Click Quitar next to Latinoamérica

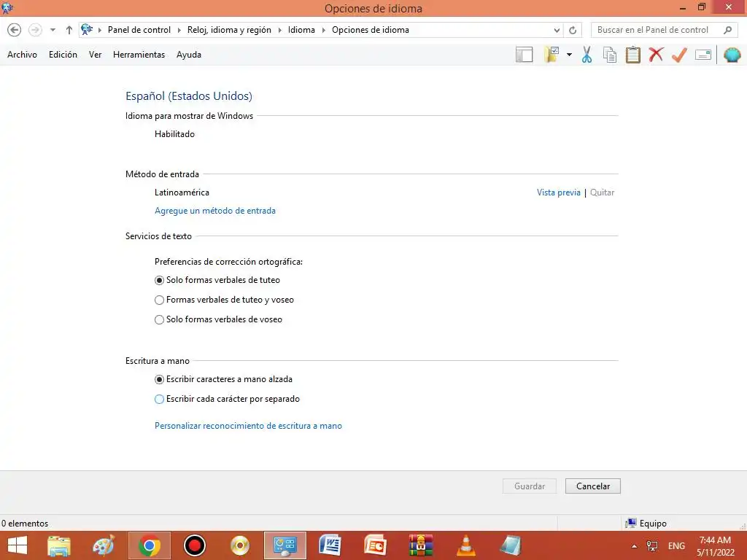602,192
